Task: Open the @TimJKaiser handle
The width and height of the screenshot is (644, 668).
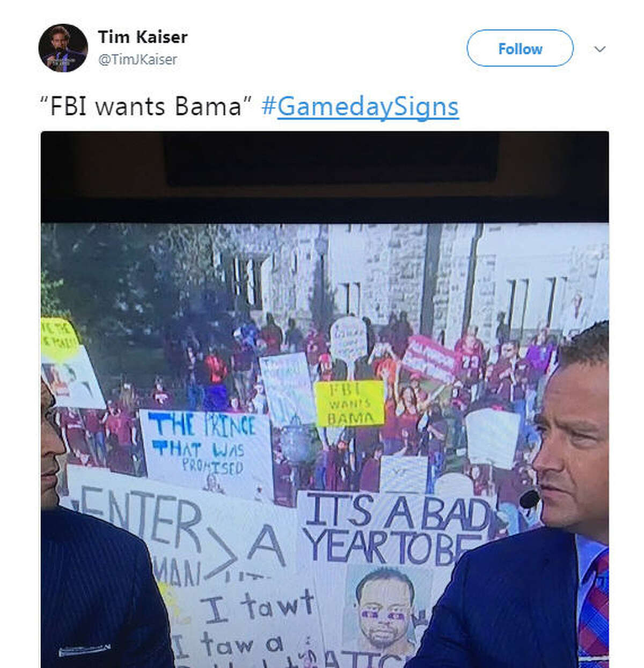Action: coord(137,60)
